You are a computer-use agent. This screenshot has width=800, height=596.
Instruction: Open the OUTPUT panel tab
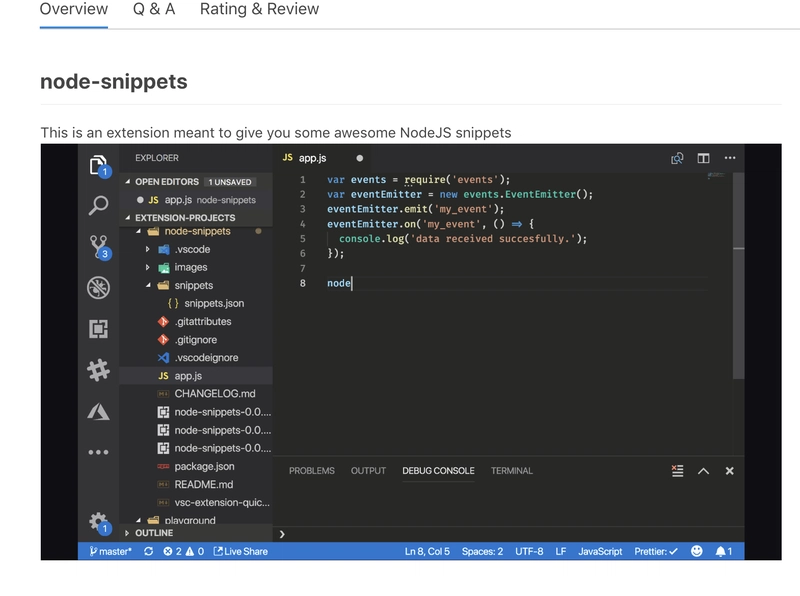point(368,471)
